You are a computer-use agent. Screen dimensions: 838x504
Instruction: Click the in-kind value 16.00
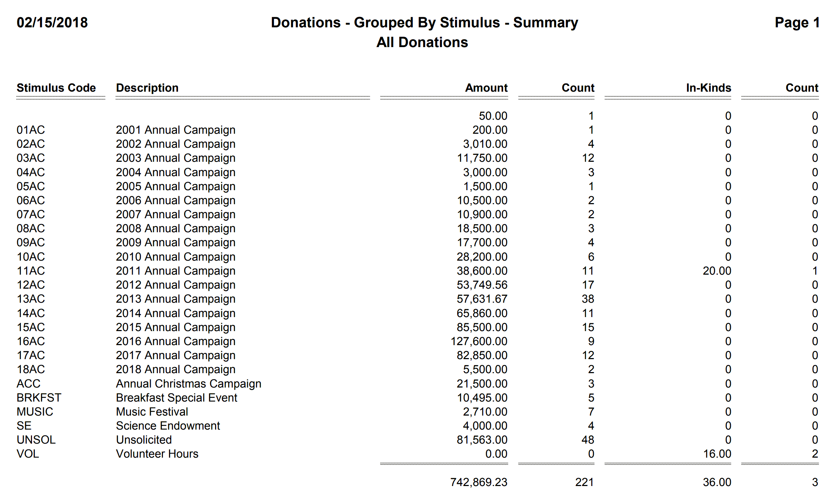point(717,454)
